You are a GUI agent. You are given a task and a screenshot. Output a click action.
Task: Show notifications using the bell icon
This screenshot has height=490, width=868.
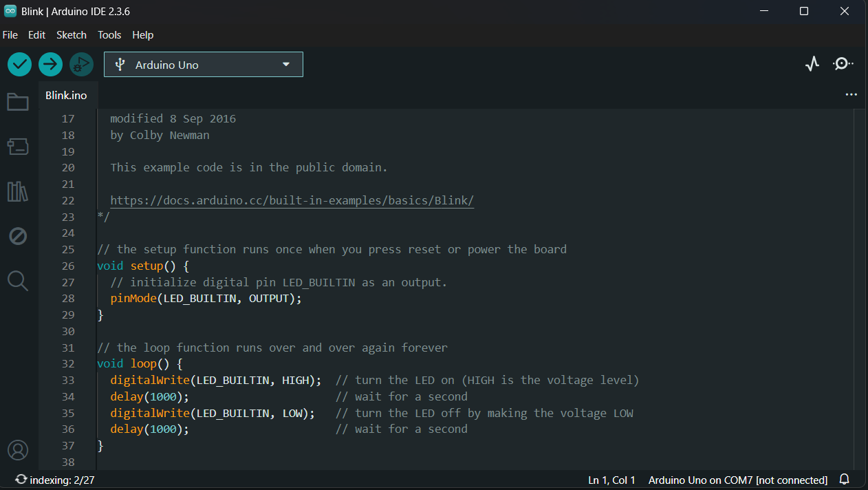[x=845, y=480]
